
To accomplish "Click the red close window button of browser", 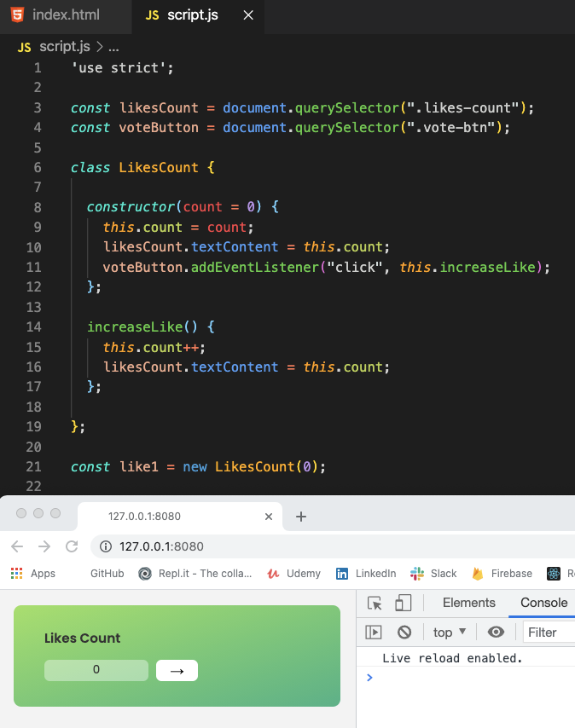I will [x=21, y=513].
